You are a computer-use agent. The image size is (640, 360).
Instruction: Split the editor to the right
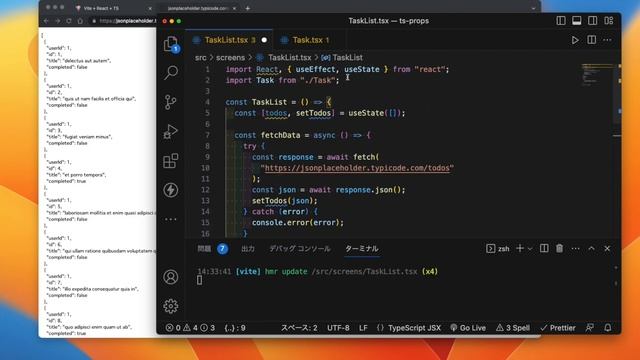(591, 40)
